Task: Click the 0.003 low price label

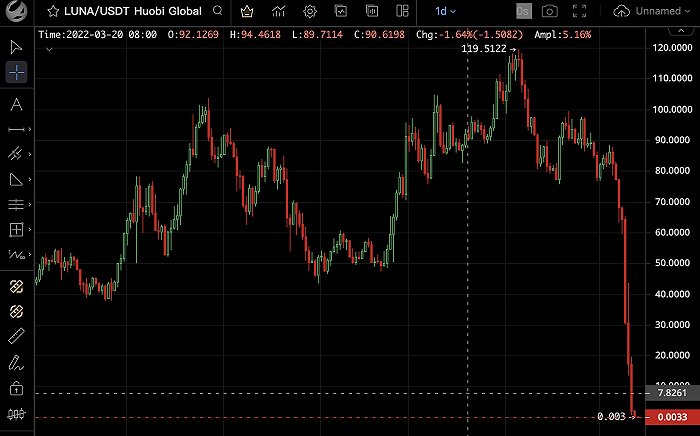Action: pos(611,416)
